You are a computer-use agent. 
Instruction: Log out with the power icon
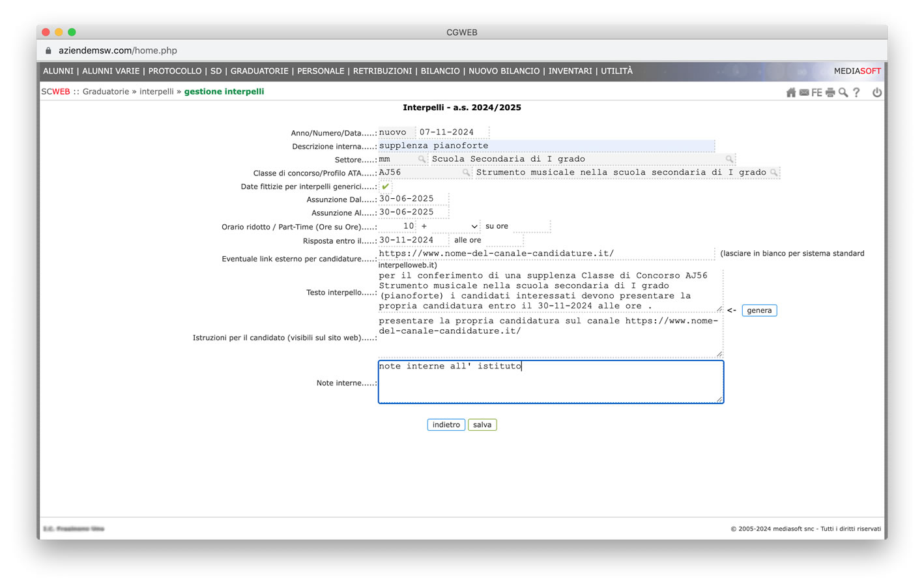(877, 93)
